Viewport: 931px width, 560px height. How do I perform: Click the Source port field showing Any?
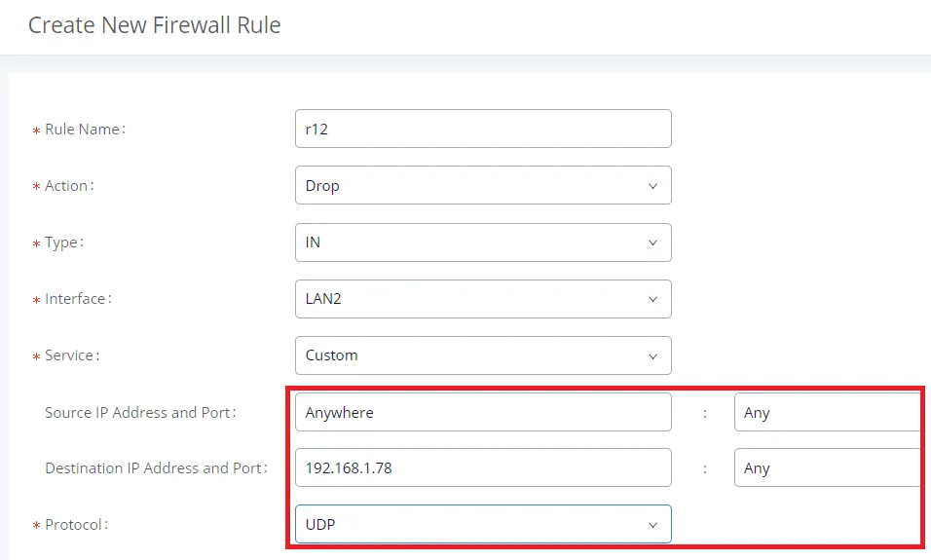coord(827,412)
